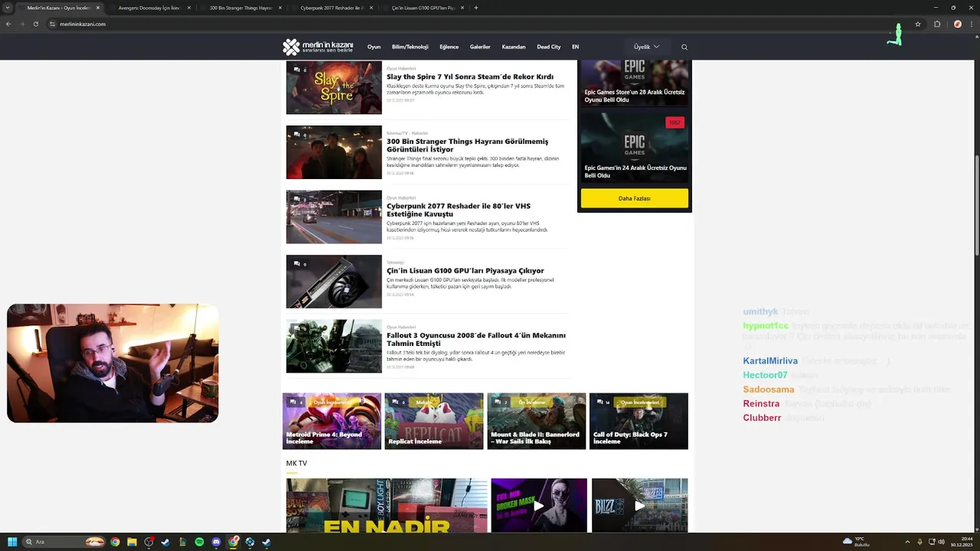Screen dimensions: 980x551
Task: Expand the Üyelik dropdown
Action: coord(646,47)
